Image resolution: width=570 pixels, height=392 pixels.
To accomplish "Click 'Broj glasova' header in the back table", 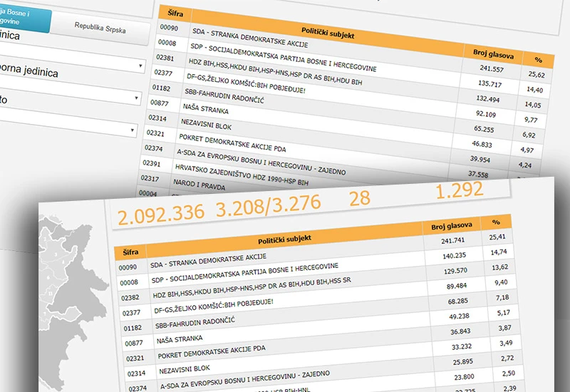I will [493, 54].
